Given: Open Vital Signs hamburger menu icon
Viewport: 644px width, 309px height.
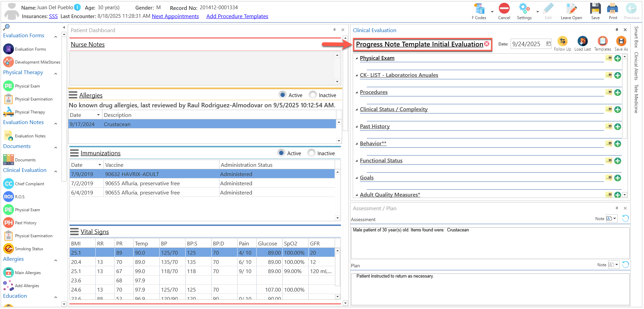Looking at the screenshot, I should pos(74,232).
